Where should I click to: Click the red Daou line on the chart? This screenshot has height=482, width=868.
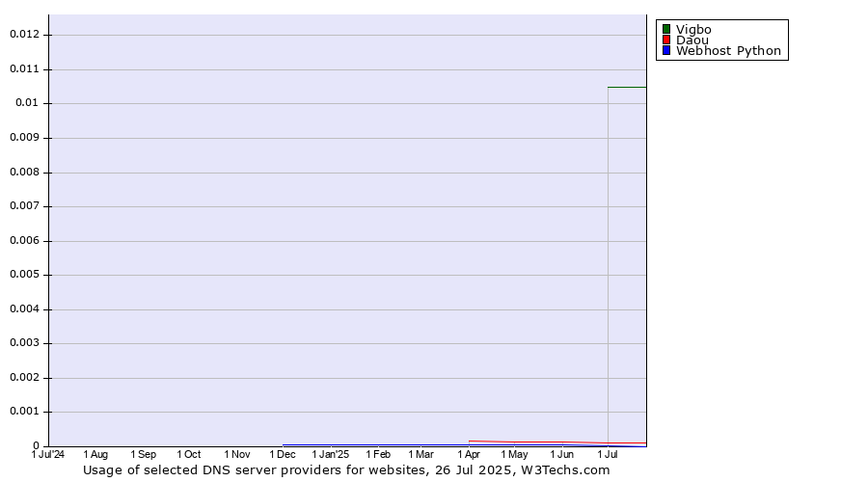tap(557, 442)
